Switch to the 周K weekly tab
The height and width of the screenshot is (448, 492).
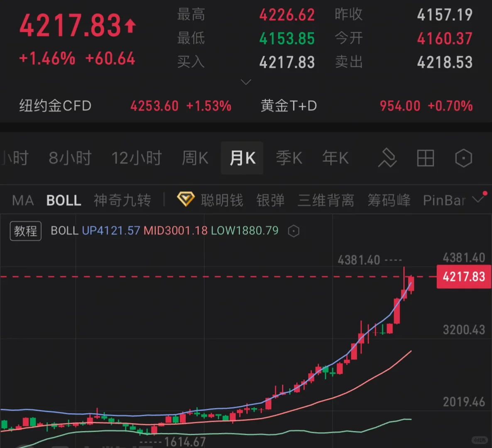click(x=194, y=158)
